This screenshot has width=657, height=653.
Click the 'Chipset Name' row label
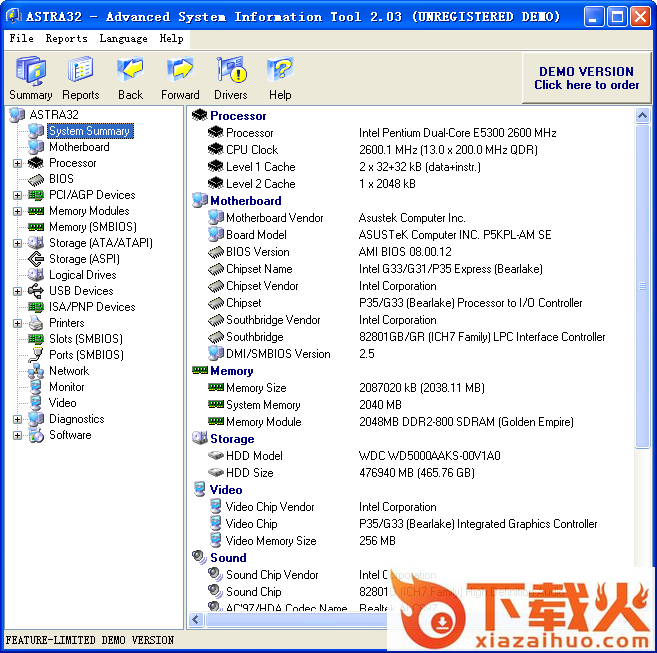tap(259, 269)
